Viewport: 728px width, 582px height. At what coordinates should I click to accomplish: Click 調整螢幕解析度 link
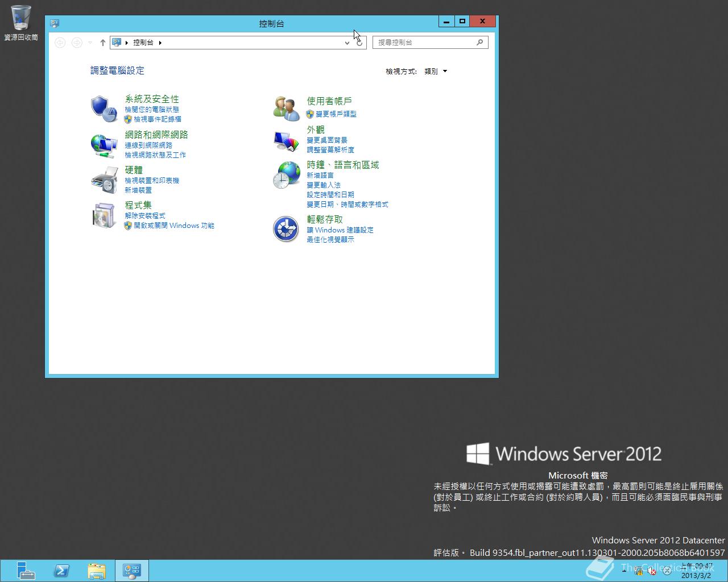coord(330,150)
